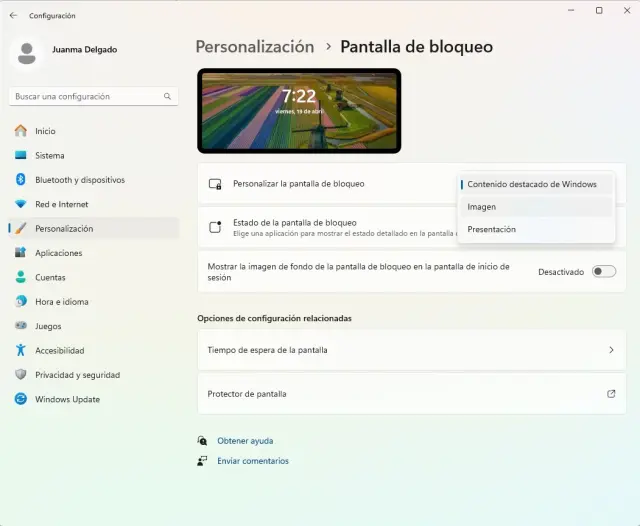Toggle lock screen background on sign-in screen
The image size is (640, 526).
(603, 272)
